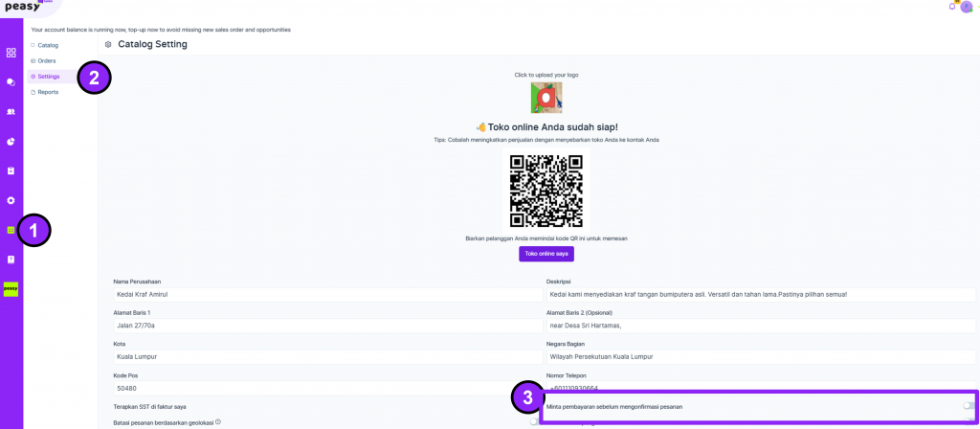Click the 'Terapkan SST di faktur saya' label
The width and height of the screenshot is (980, 429).
point(149,406)
